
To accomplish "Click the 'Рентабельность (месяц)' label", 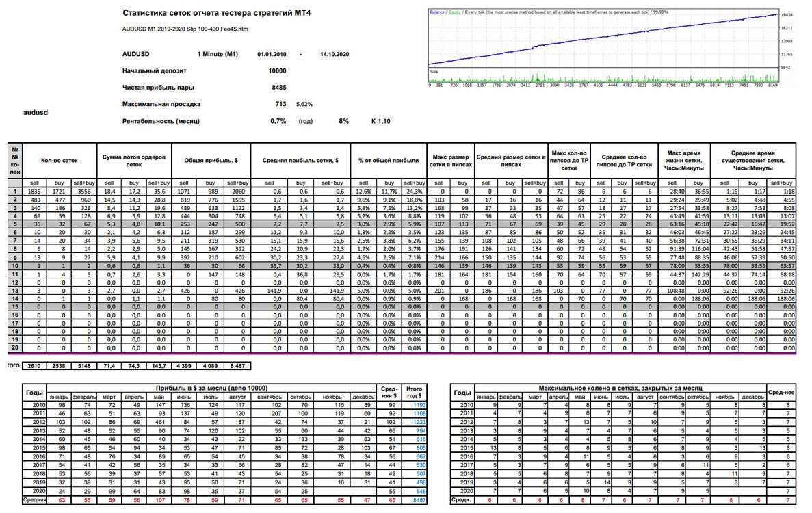I will click(161, 121).
